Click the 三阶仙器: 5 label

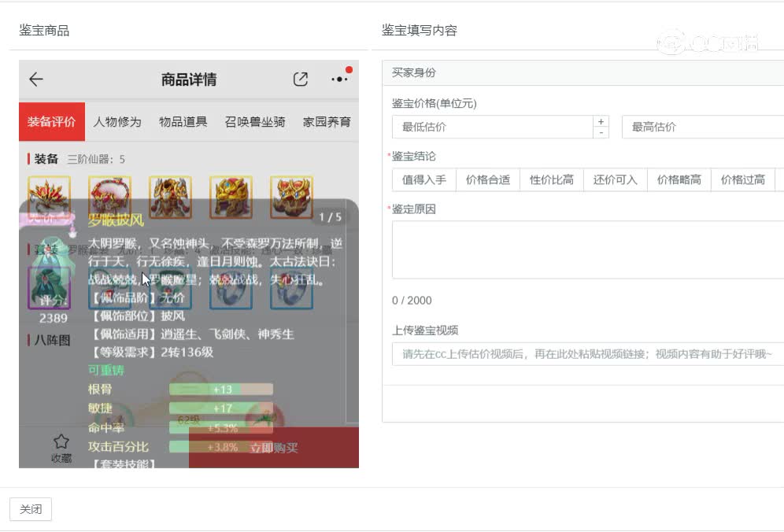[x=96, y=160]
